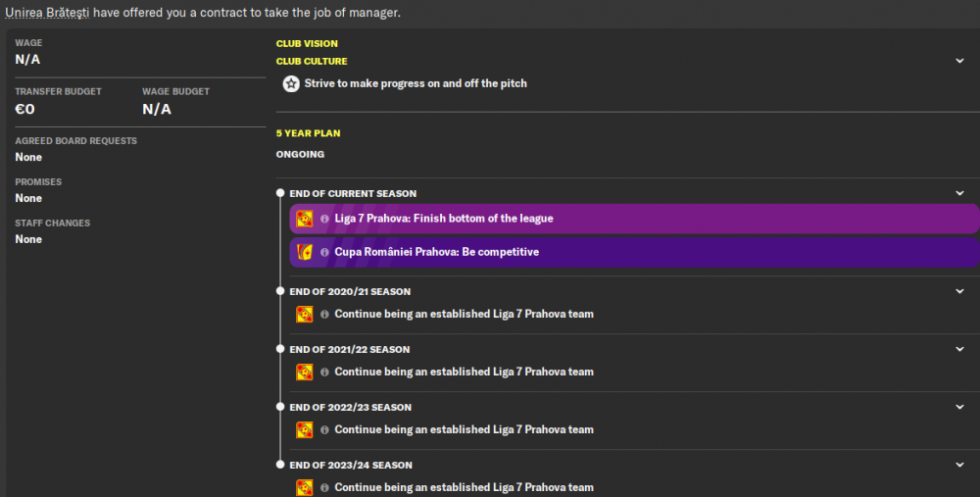
Task: Open info icon in 2021/22 season objective
Action: tap(324, 372)
